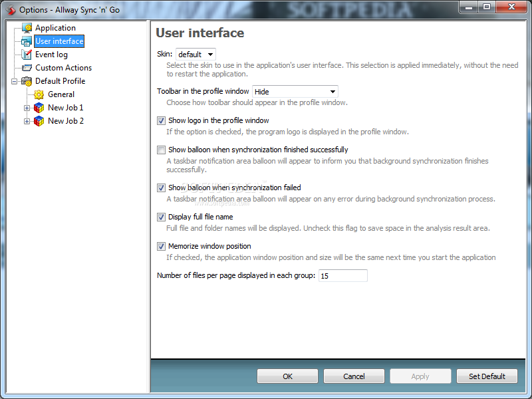
Task: Open Toolbar in the profile window dropdown
Action: point(295,92)
